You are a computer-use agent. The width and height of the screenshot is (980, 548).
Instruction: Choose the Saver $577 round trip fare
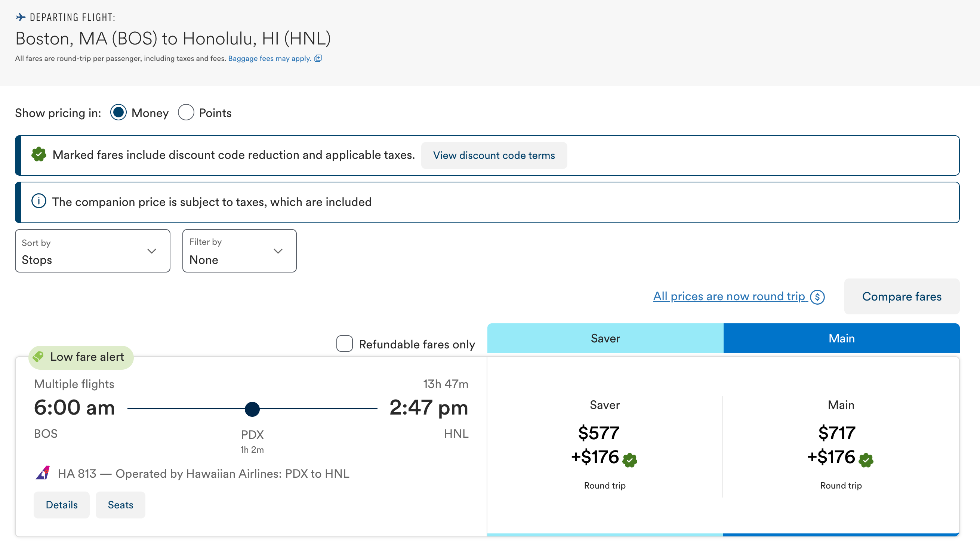(605, 445)
